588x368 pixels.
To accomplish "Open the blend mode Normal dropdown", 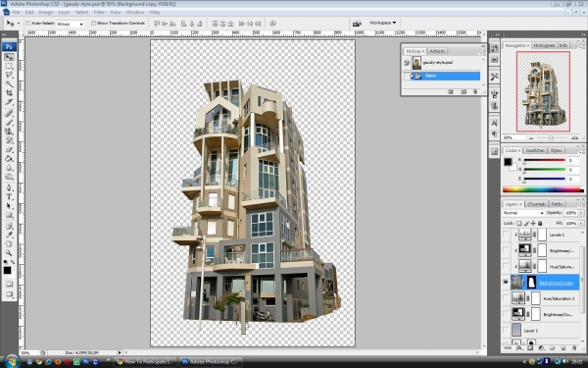I will [523, 213].
